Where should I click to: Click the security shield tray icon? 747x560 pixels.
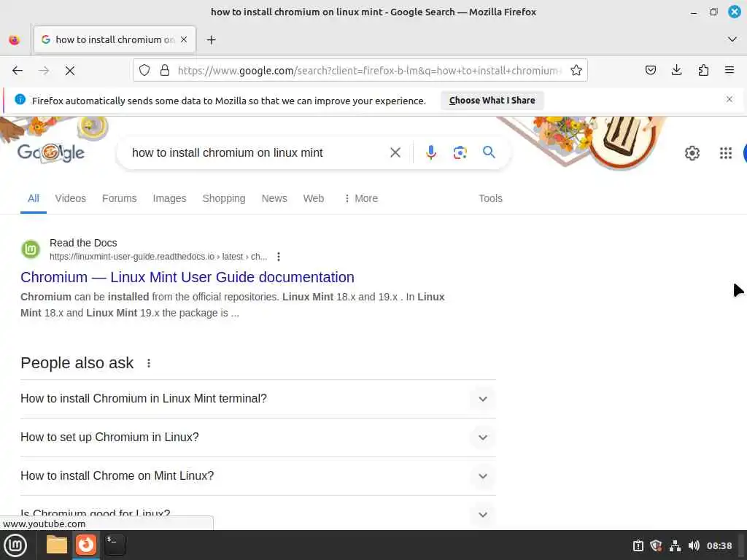[656, 545]
